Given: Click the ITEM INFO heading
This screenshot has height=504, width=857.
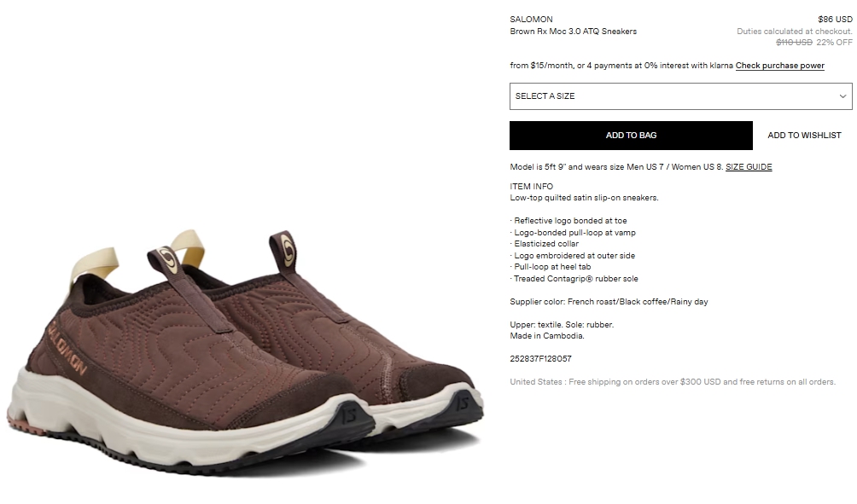Looking at the screenshot, I should (531, 186).
